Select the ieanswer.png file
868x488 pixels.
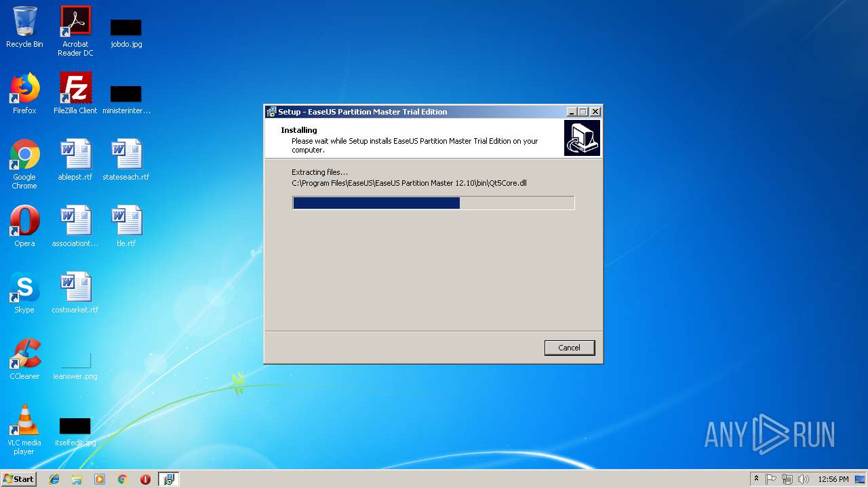point(75,366)
